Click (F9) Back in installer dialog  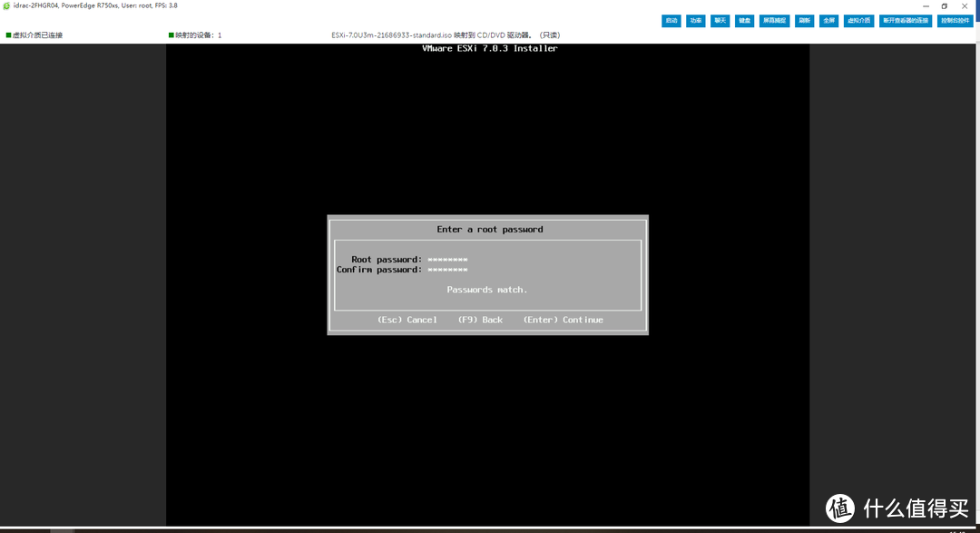coord(480,320)
